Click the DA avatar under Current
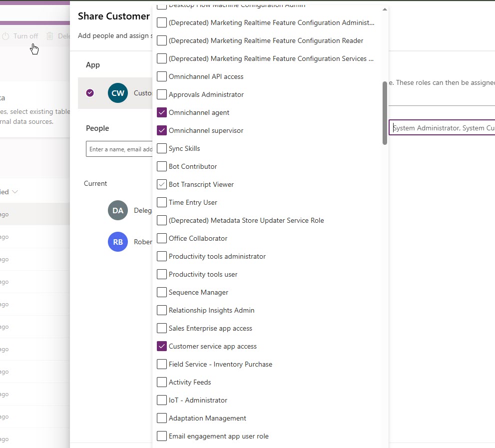The width and height of the screenshot is (495, 448). 117,210
